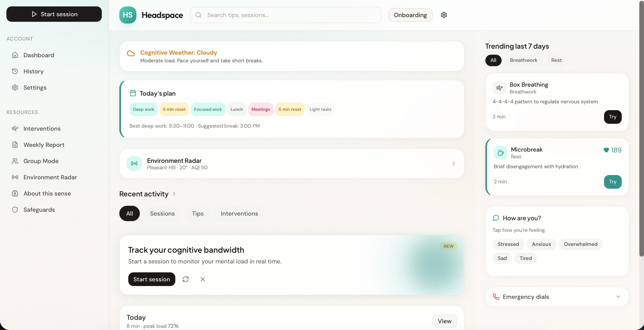The width and height of the screenshot is (644, 330).
Task: Click the Onboarding button
Action: tap(410, 15)
